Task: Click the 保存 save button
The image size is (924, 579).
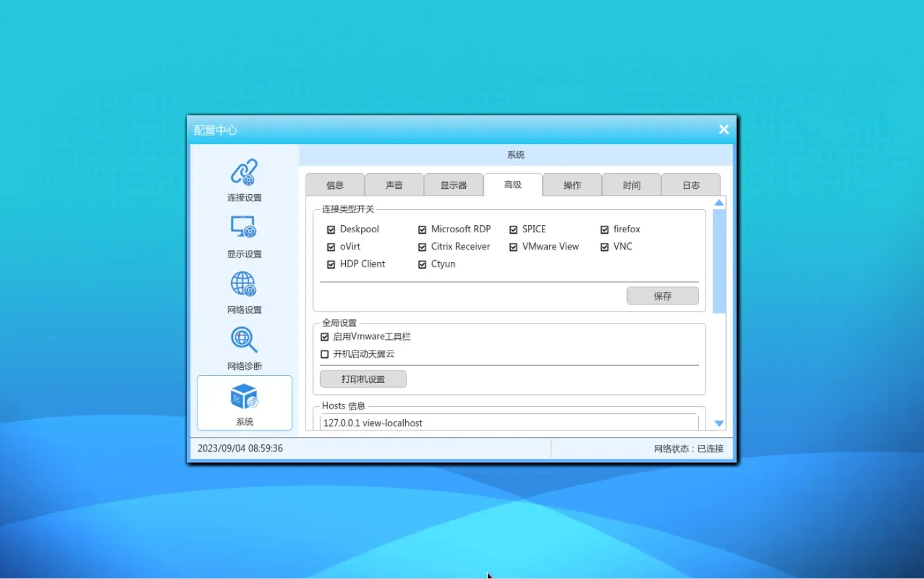Action: (663, 296)
